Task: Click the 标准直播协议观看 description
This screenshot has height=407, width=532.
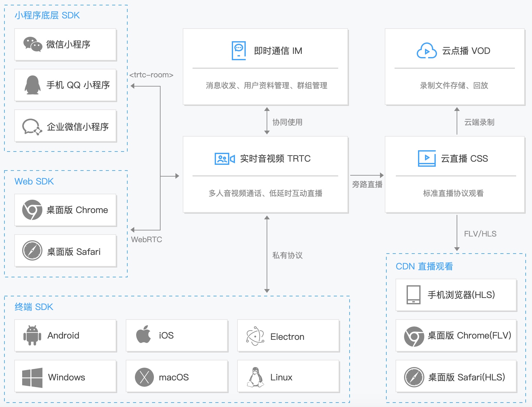Action: tap(453, 193)
